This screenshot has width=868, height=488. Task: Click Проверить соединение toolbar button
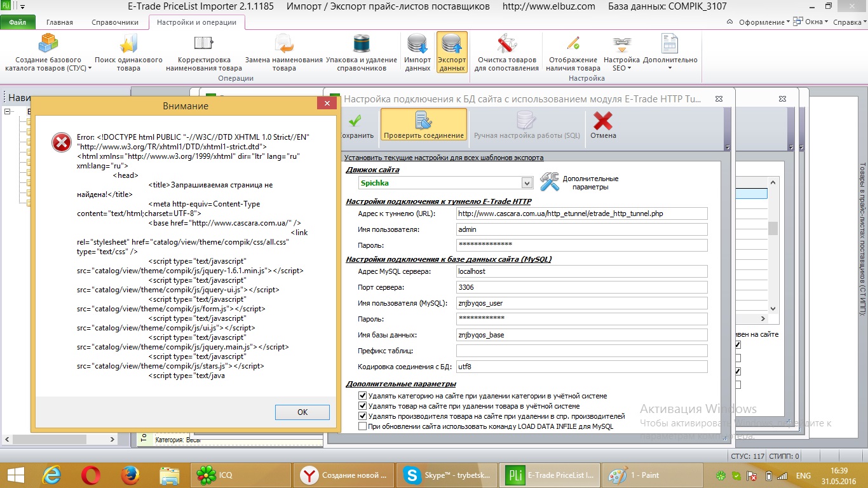[423, 125]
